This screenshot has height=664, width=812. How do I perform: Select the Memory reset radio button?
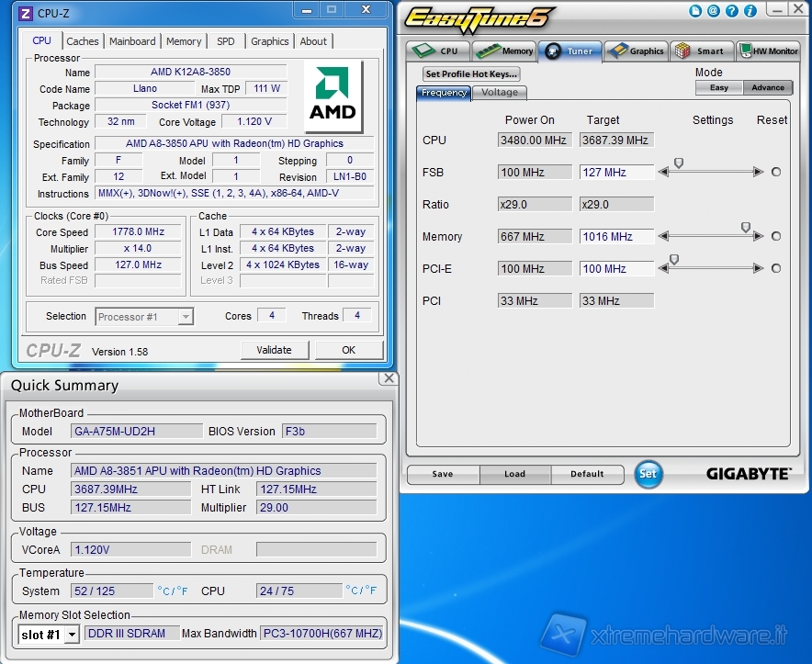(776, 237)
